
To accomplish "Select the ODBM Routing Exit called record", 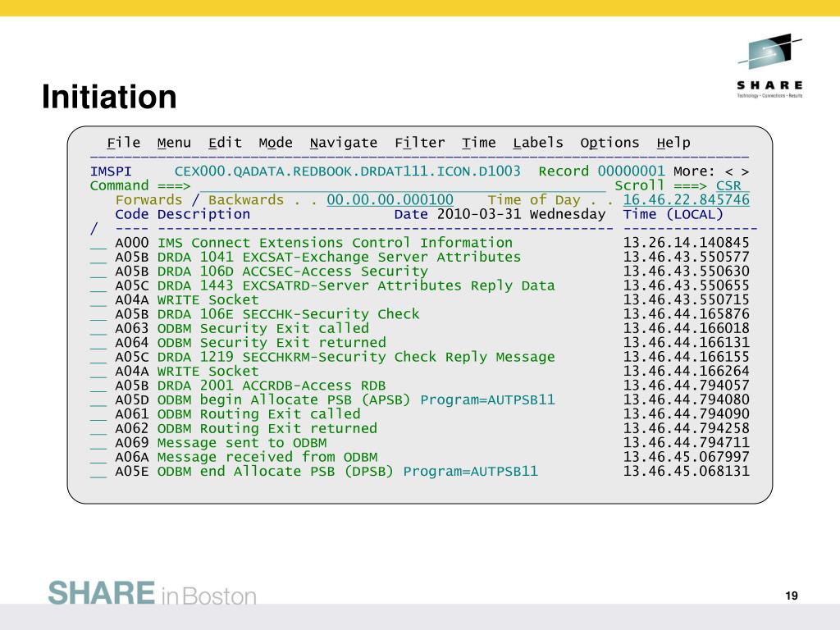I will (x=419, y=414).
